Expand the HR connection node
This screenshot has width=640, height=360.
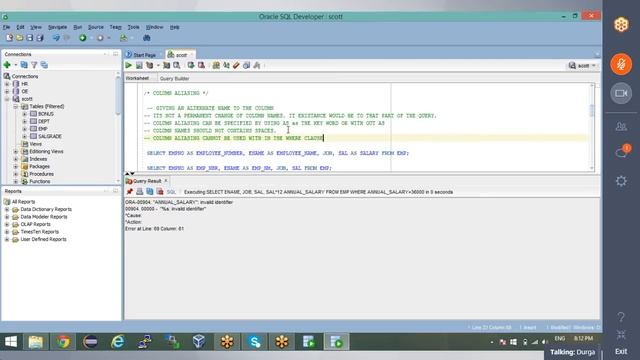coord(7,84)
